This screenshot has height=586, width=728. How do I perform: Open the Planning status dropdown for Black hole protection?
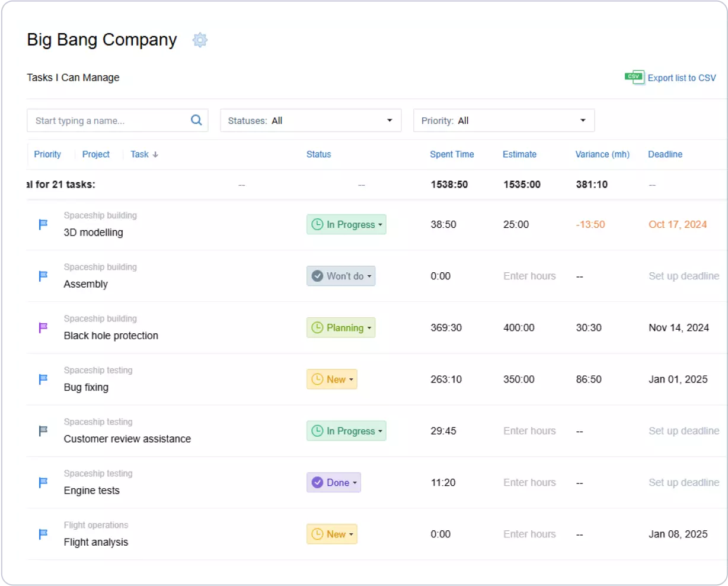[341, 327]
